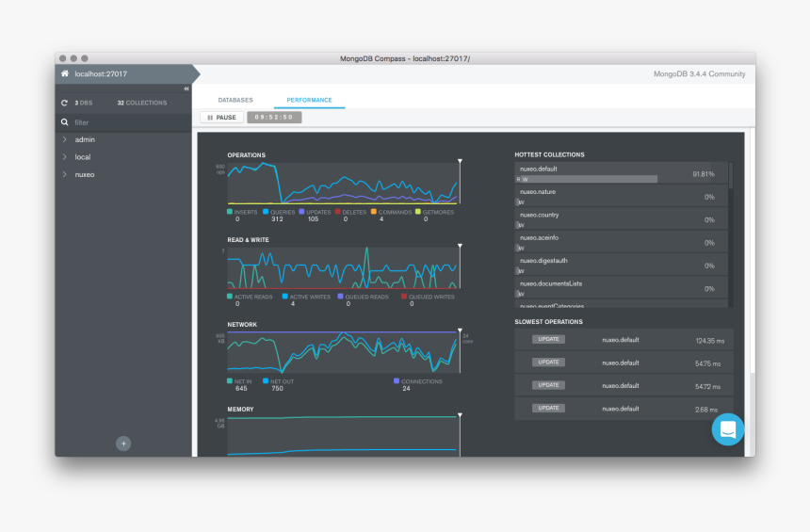
Task: Toggle the Queued Writes legend
Action: 428,297
